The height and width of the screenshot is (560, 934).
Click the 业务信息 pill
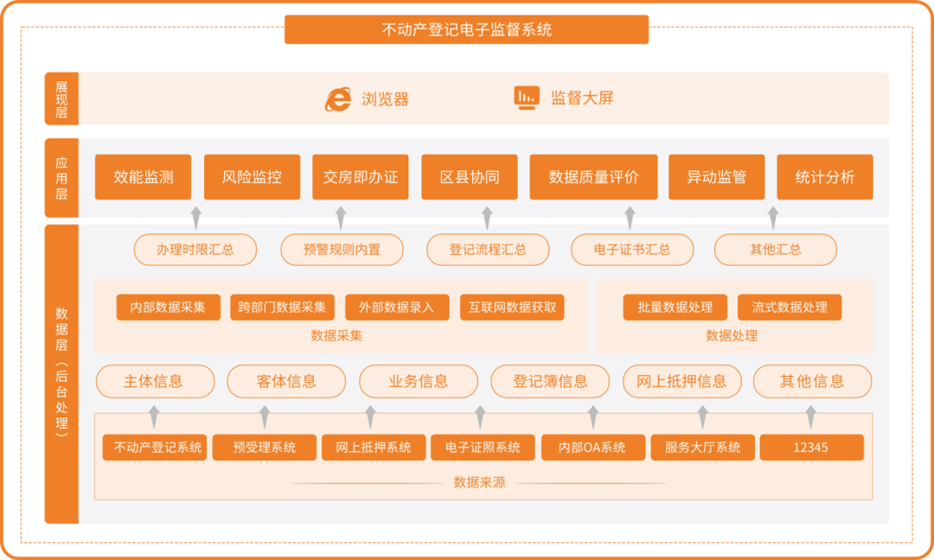pos(419,381)
